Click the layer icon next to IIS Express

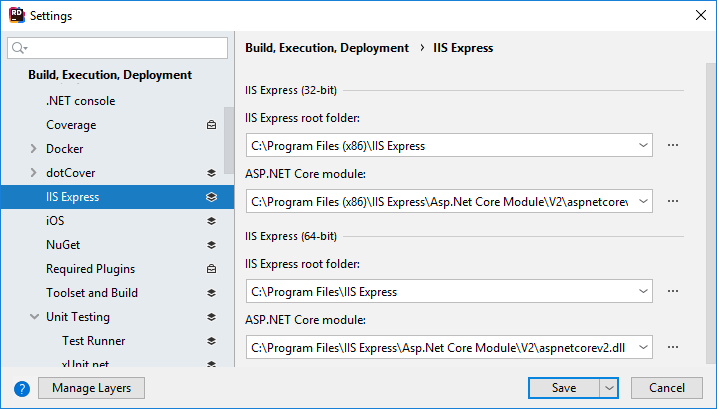[x=211, y=197]
